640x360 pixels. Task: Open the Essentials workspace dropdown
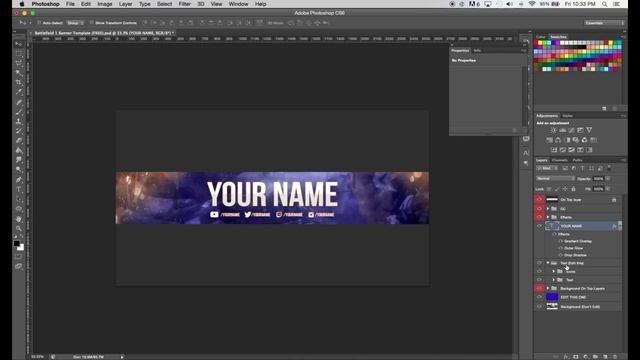coord(604,23)
